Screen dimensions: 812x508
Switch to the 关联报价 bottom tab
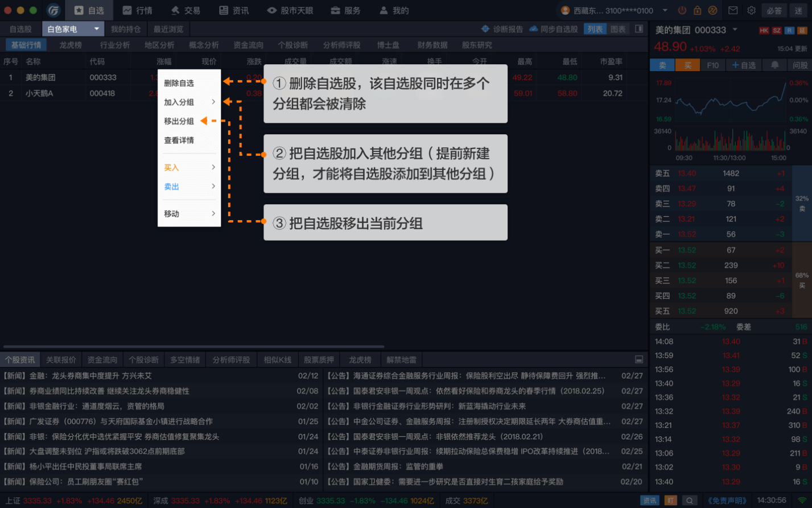(x=61, y=360)
